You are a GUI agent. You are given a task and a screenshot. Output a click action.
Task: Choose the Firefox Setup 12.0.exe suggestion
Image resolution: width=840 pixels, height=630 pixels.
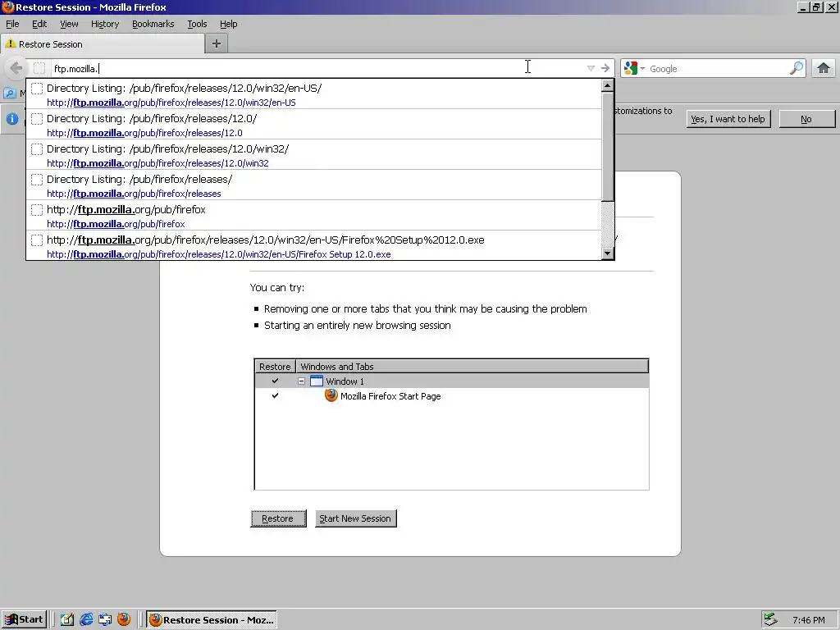314,246
